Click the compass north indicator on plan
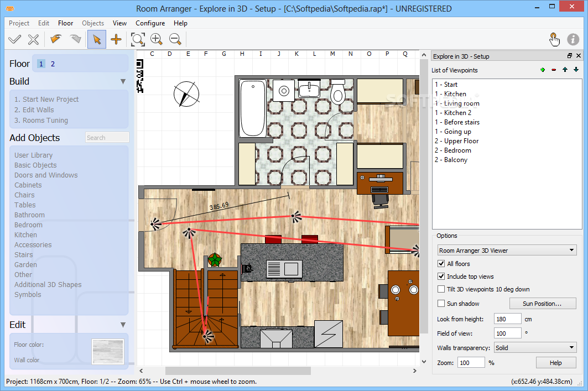588x391 pixels. pyautogui.click(x=186, y=94)
